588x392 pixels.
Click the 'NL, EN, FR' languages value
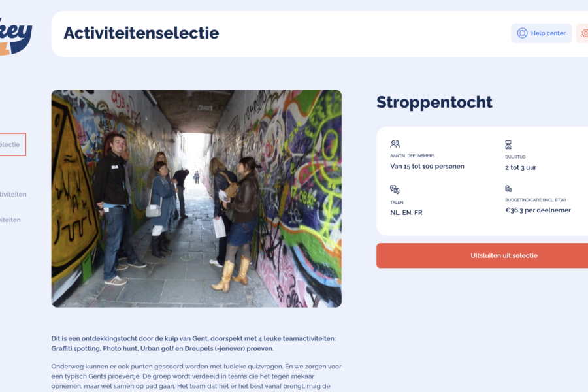point(406,212)
